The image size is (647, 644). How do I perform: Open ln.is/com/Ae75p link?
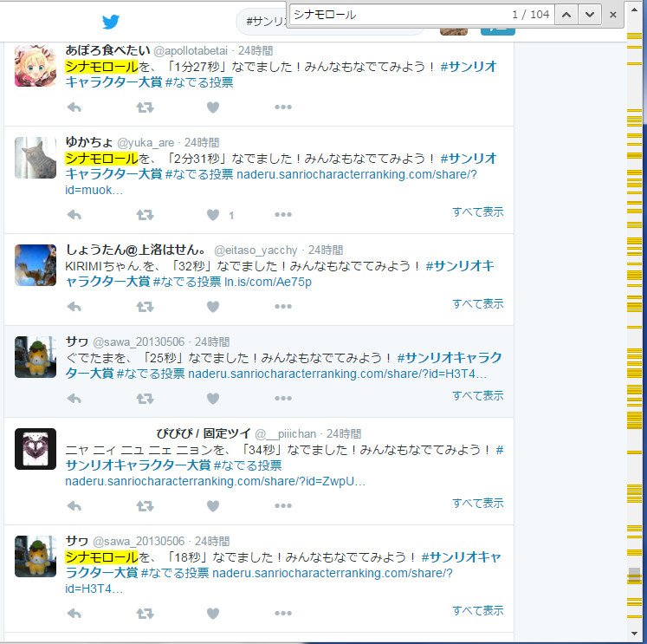point(268,282)
